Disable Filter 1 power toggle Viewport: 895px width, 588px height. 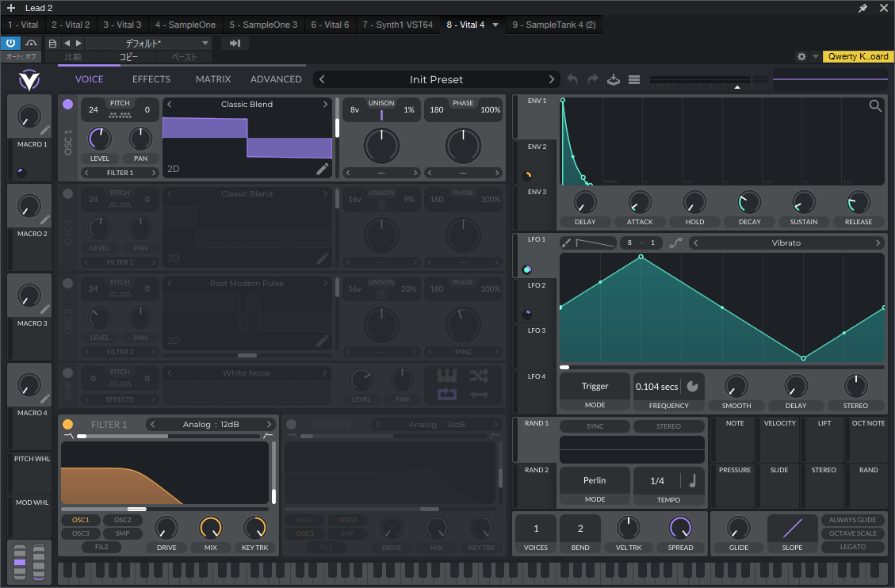pos(67,424)
